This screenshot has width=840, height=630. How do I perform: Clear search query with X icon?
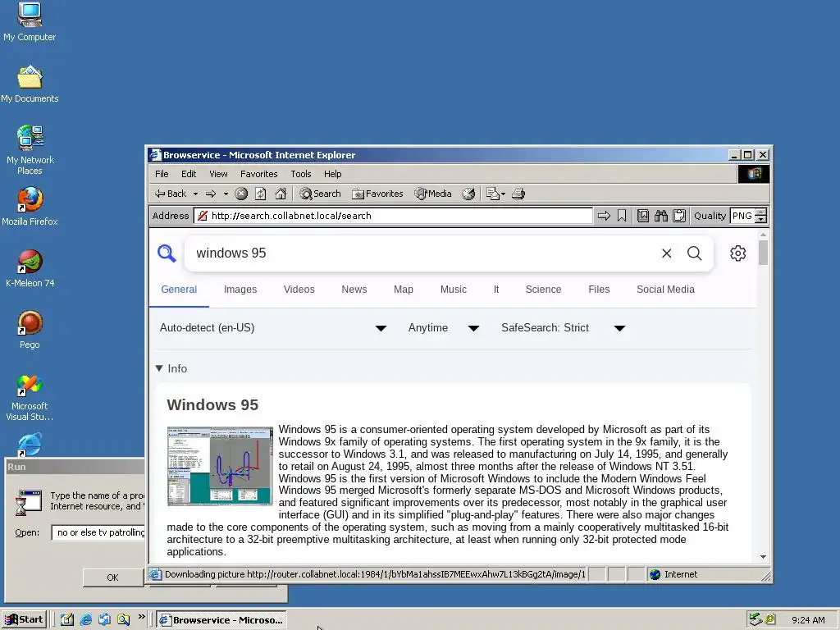click(x=666, y=253)
